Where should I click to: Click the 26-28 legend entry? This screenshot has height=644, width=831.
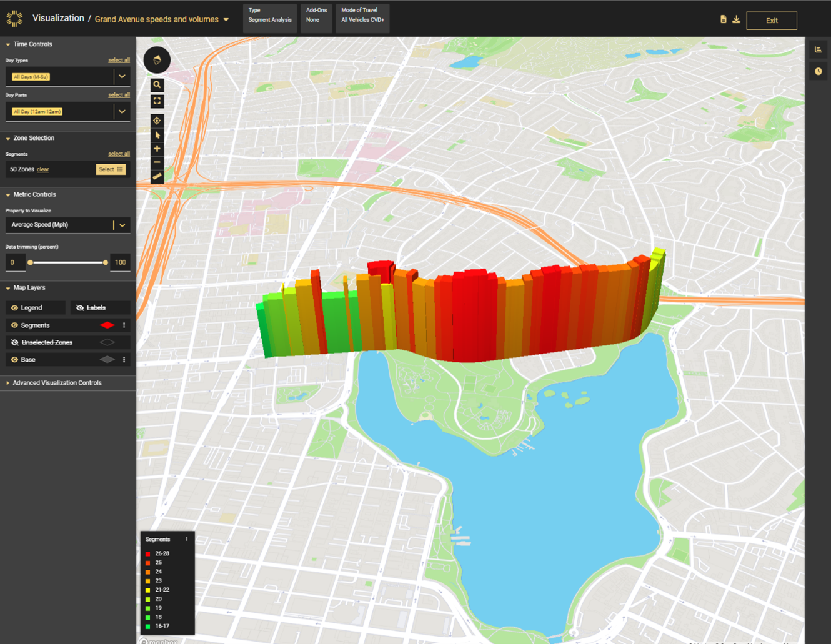(x=157, y=553)
